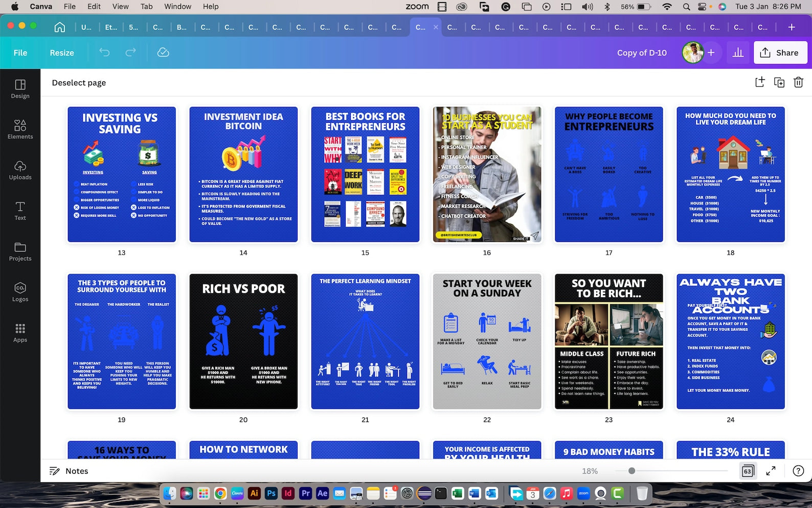The image size is (812, 508).
Task: Click the Share button
Action: click(x=780, y=53)
